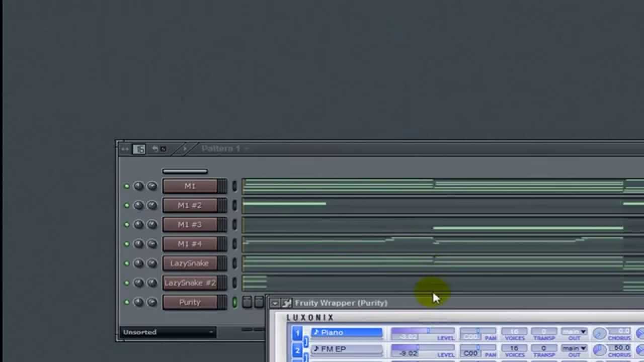Screen dimensions: 644x362
Task: Open the M1 #3 piano roll preview strip
Action: (x=443, y=225)
